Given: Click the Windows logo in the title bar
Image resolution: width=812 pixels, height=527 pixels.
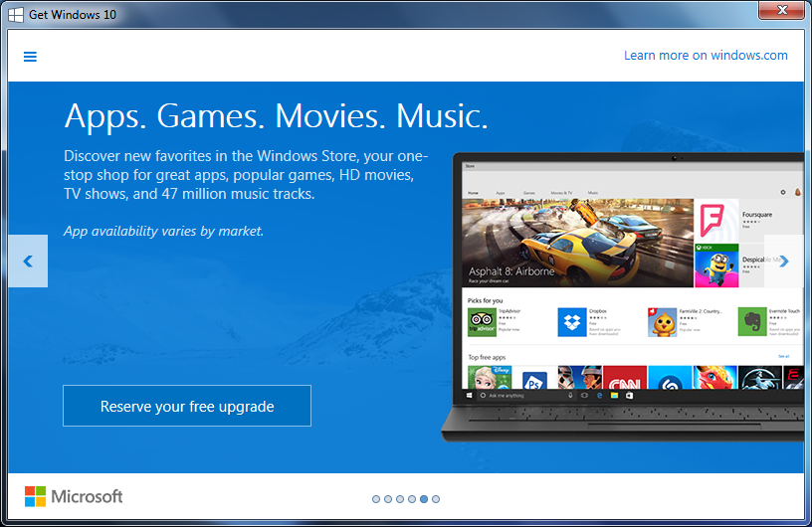Looking at the screenshot, I should point(16,15).
